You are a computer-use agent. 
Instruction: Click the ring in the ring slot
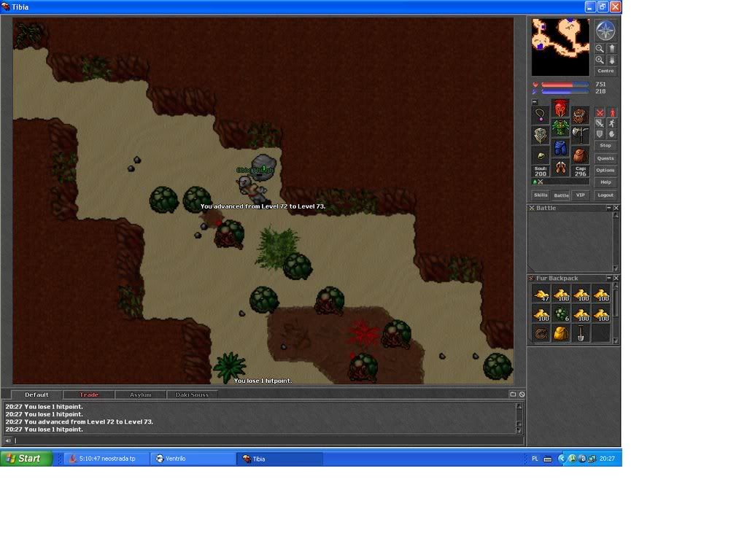(541, 156)
